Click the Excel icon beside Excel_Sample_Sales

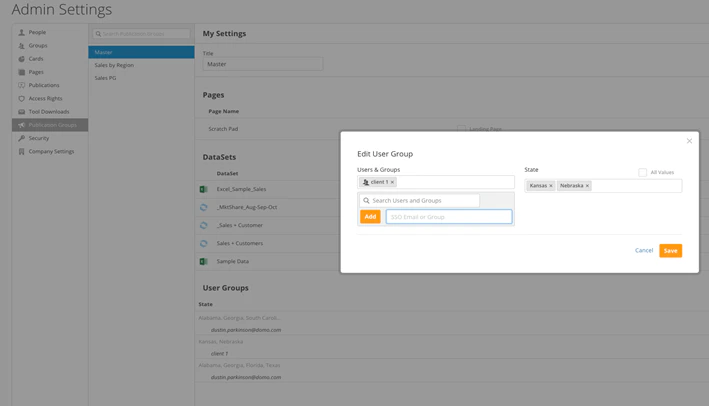[203, 189]
